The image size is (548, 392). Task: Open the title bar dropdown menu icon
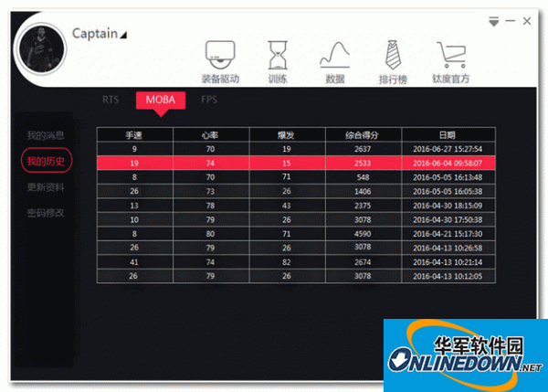[x=493, y=22]
